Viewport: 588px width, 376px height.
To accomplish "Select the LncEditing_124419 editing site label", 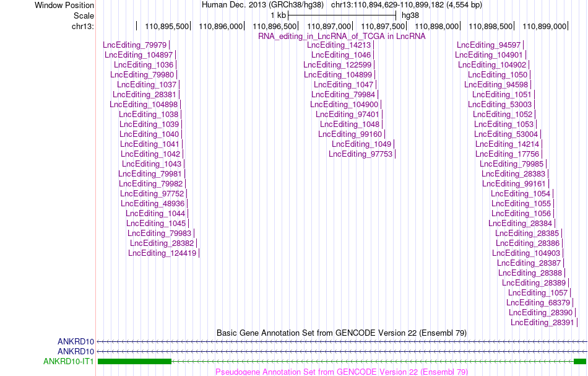I will 162,253.
